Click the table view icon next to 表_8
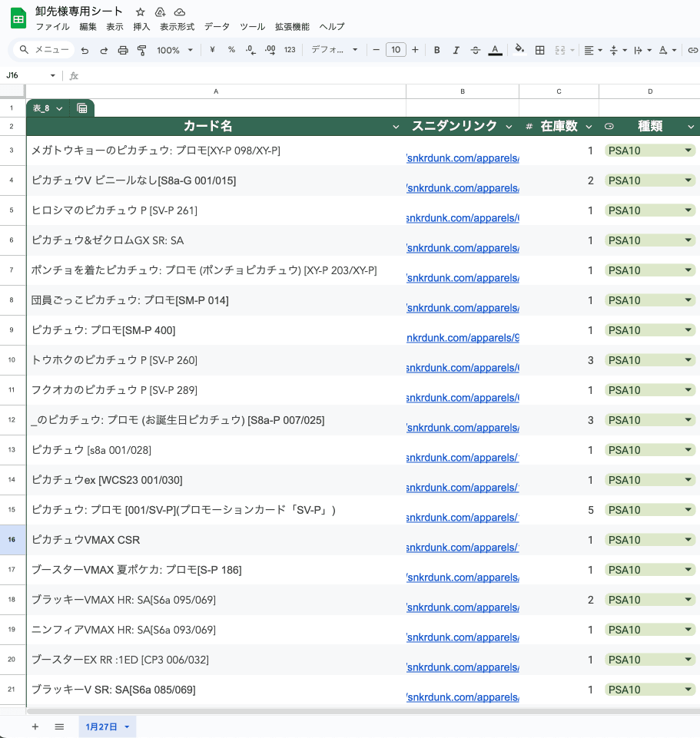This screenshot has width=700, height=738. pyautogui.click(x=82, y=109)
